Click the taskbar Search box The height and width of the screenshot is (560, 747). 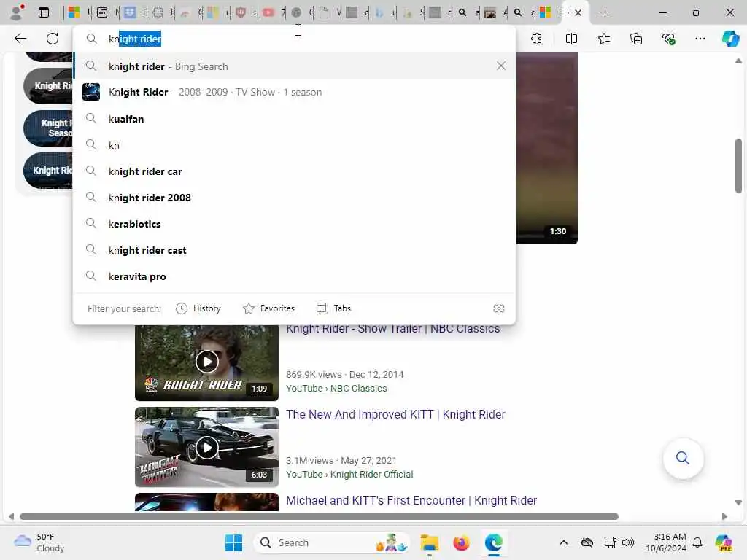(332, 542)
